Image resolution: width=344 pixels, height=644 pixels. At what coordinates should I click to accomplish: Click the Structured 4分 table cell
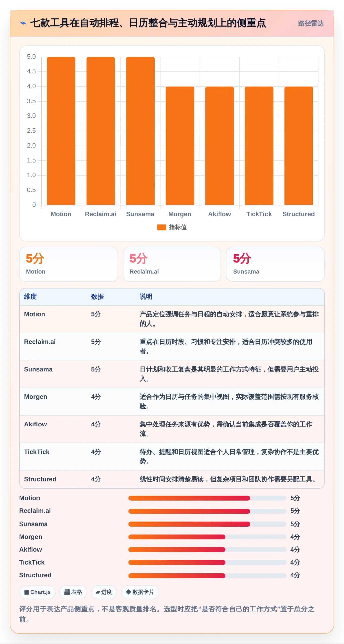click(x=96, y=479)
